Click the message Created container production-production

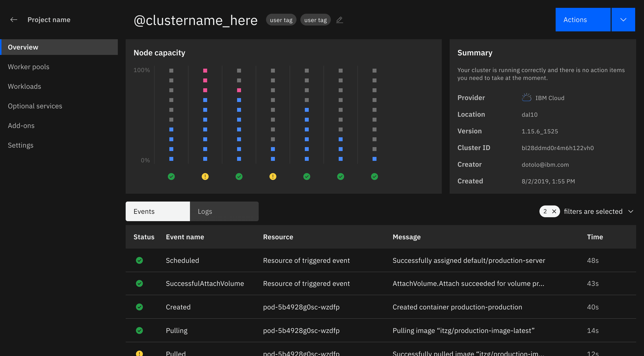[x=457, y=307]
